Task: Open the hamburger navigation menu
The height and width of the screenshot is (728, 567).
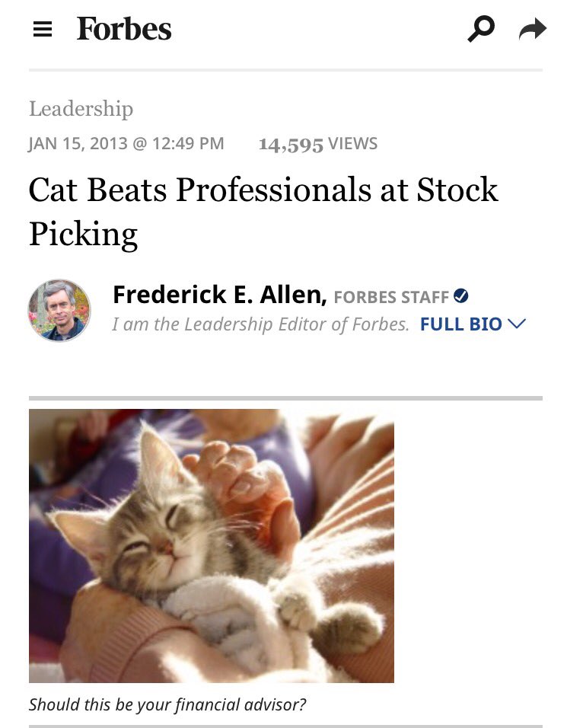Action: pyautogui.click(x=42, y=29)
